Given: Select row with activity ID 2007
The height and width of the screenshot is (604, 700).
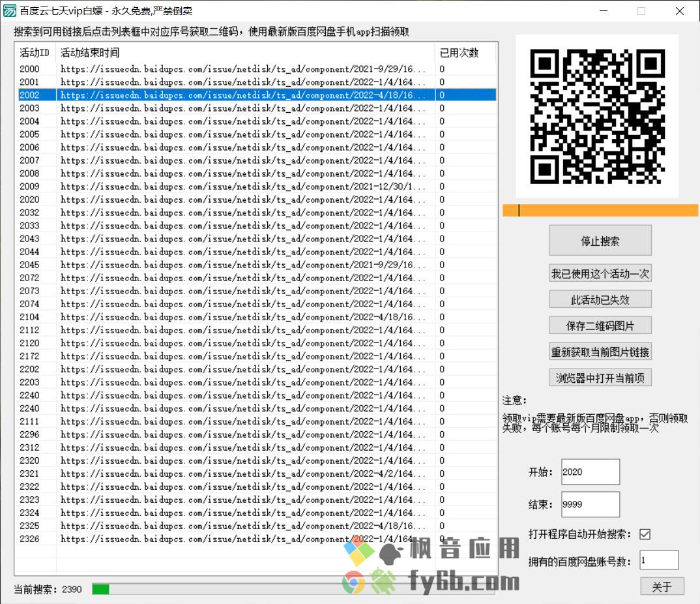Looking at the screenshot, I should [257, 160].
